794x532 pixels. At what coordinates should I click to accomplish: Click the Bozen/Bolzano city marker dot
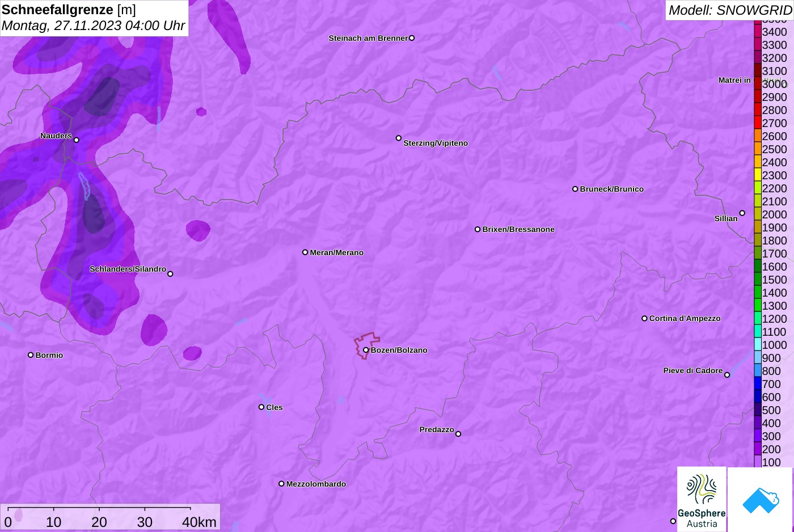click(x=366, y=350)
